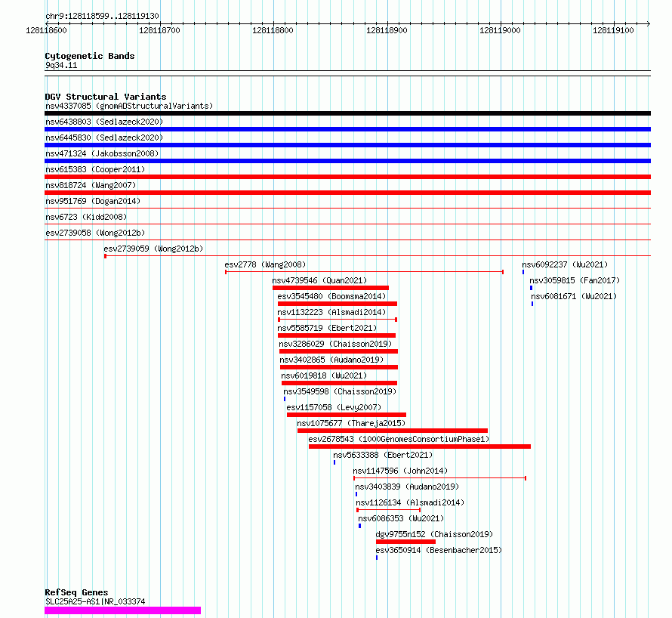Open esv3545480 (Boomsma2014) label

click(x=331, y=296)
